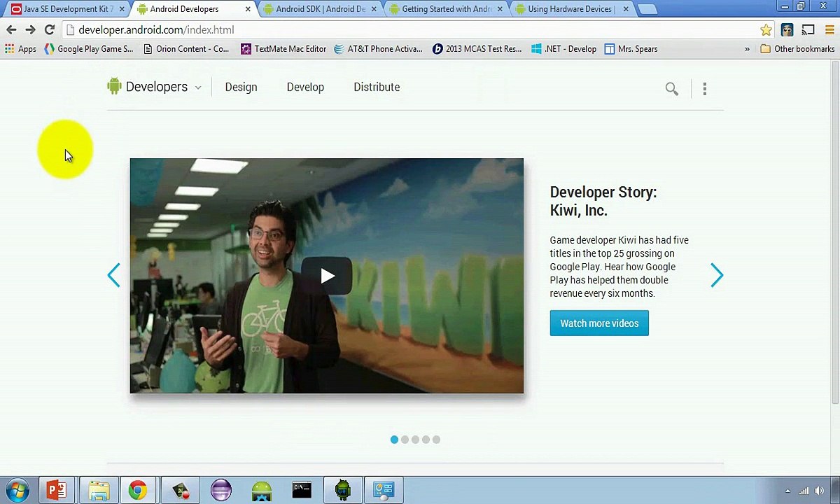The width and height of the screenshot is (840, 504).
Task: Open the Design section link
Action: click(x=241, y=87)
